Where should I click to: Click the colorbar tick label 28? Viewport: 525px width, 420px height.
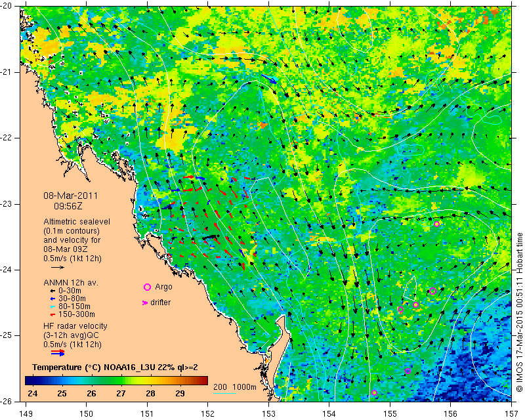(150, 394)
